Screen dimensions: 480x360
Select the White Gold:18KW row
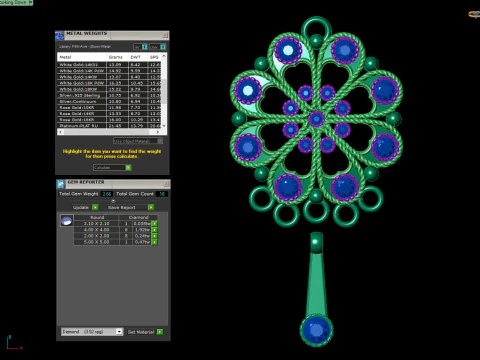click(x=109, y=89)
